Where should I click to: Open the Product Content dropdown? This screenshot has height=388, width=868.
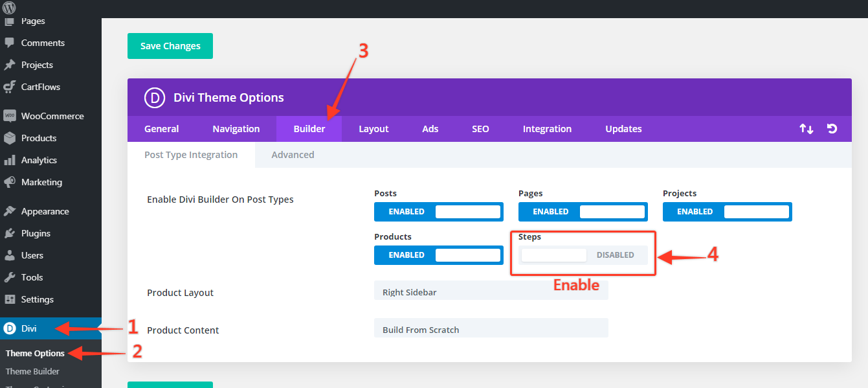tap(491, 329)
